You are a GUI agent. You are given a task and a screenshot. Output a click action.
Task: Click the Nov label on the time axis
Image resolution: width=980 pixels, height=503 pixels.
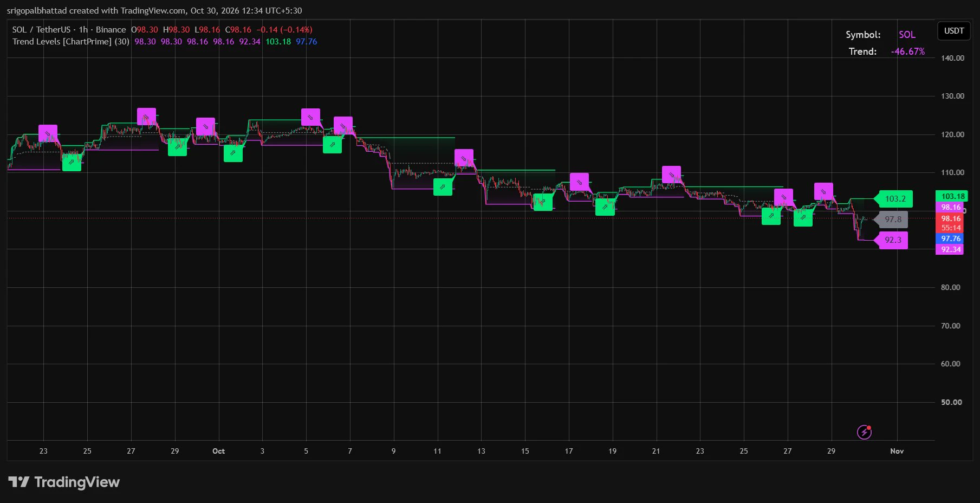[x=897, y=451]
